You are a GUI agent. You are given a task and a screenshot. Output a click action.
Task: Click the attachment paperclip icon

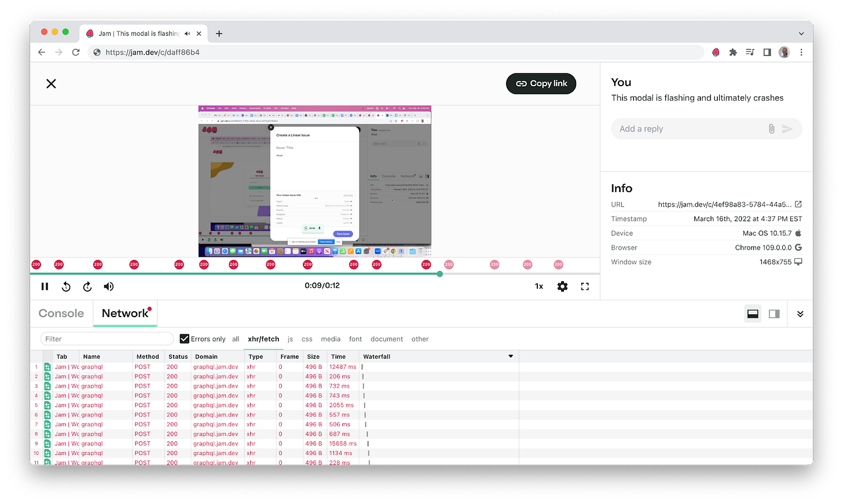tap(771, 129)
